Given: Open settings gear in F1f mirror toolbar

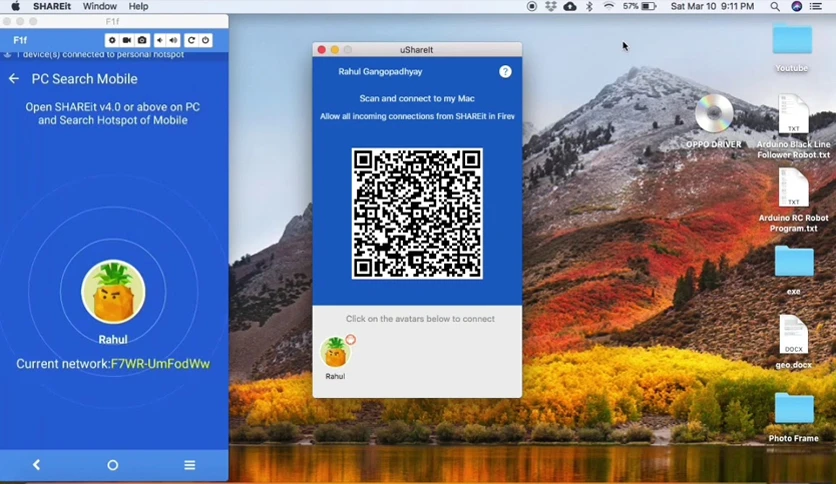Looking at the screenshot, I should tap(112, 40).
